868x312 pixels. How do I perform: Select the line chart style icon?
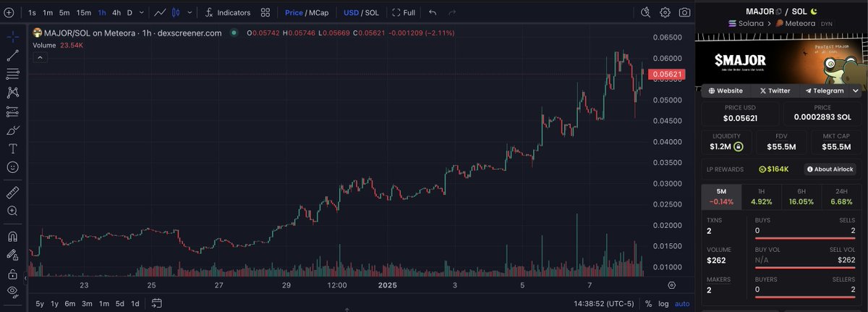point(161,12)
